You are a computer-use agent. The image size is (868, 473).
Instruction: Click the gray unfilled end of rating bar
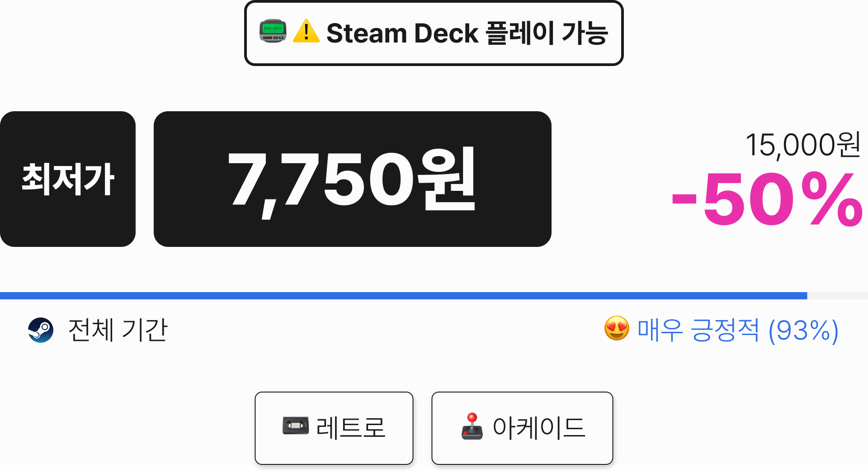click(838, 296)
